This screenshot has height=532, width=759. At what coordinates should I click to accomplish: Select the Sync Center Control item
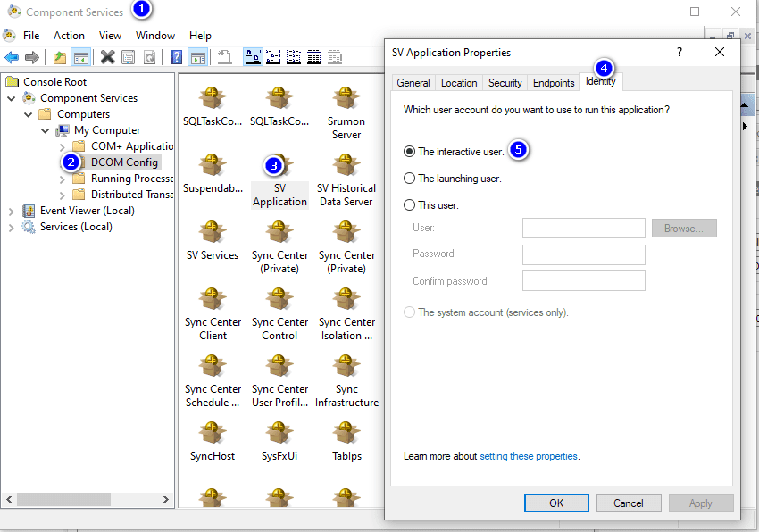pyautogui.click(x=279, y=314)
